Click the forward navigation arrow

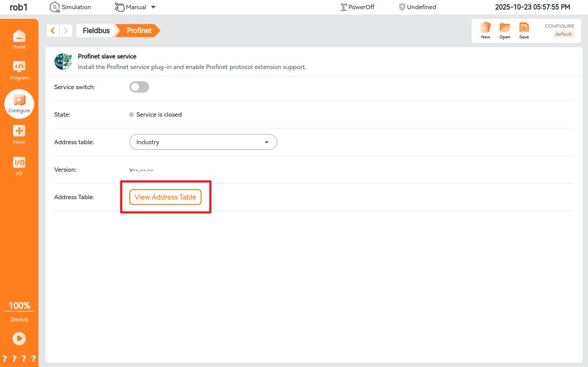click(66, 31)
